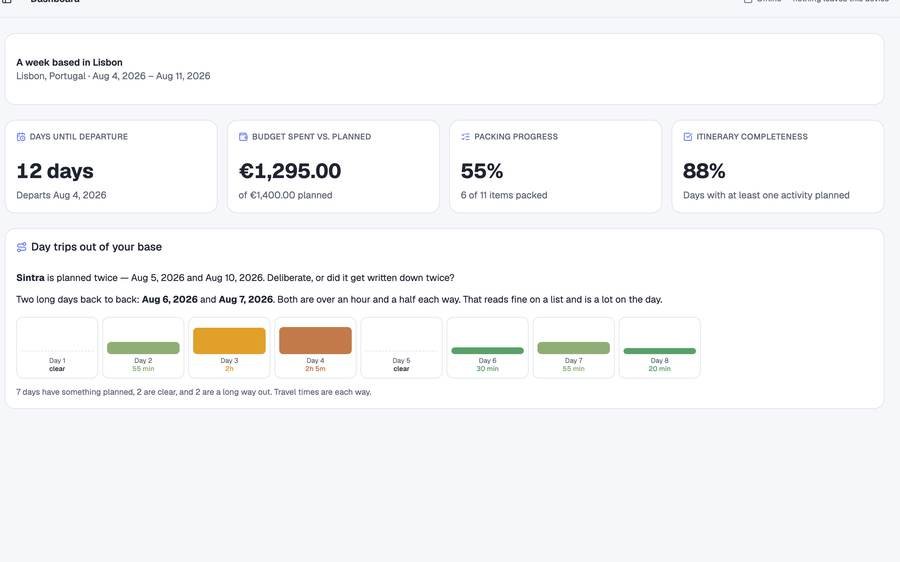The image size is (900, 562).
Task: Click the Day 7 light green bar
Action: click(573, 348)
